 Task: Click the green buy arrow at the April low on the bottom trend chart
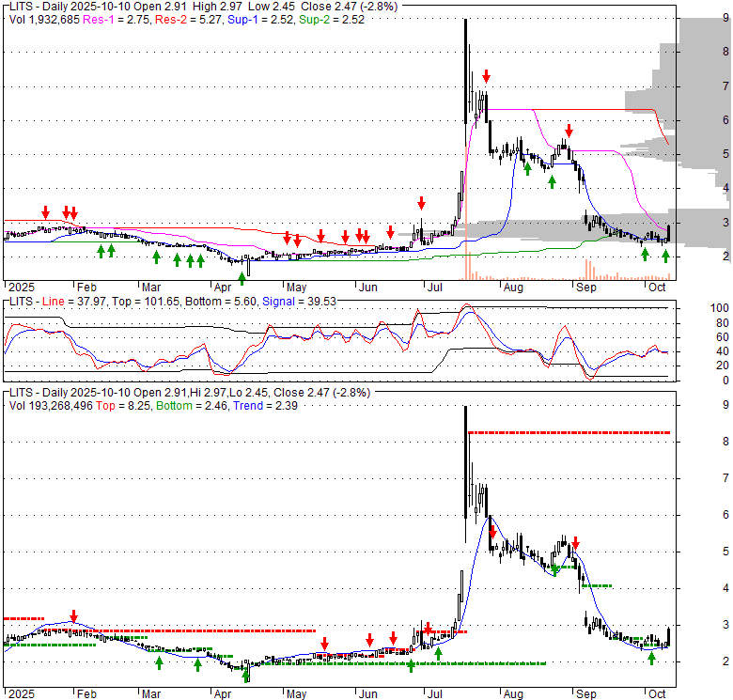click(246, 676)
